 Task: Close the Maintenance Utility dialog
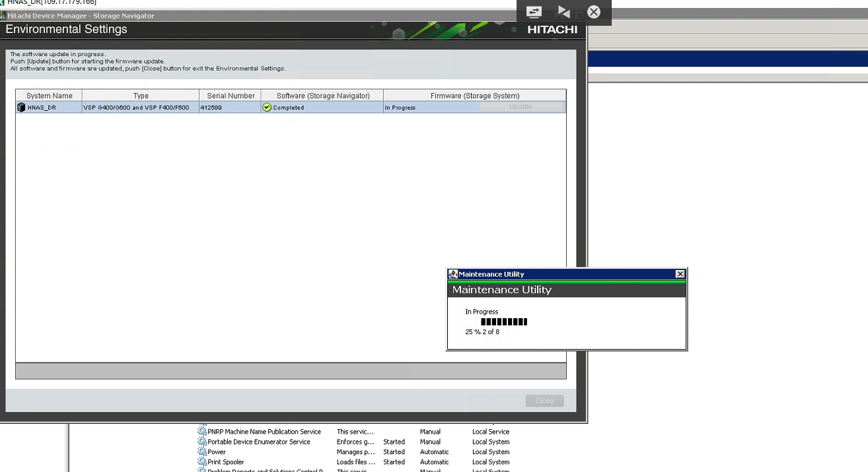pos(680,274)
